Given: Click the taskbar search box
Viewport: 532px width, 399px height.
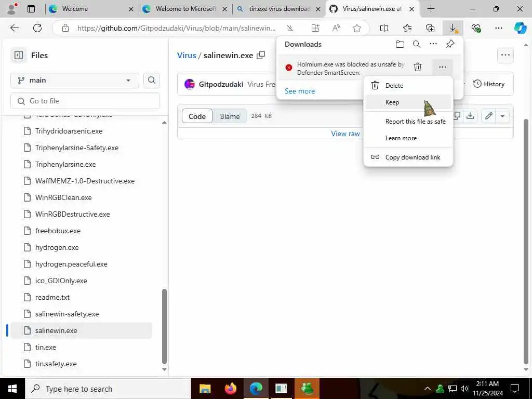Looking at the screenshot, I should [108, 389].
